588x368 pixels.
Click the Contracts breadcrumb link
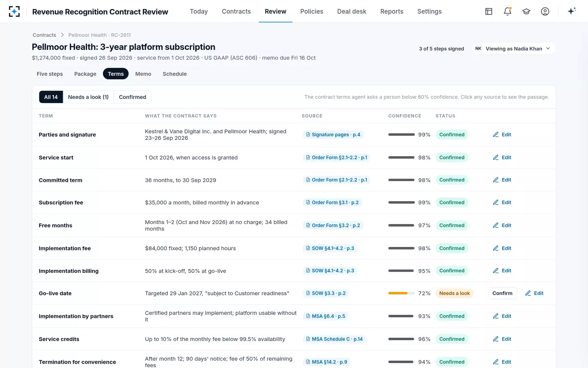45,35
